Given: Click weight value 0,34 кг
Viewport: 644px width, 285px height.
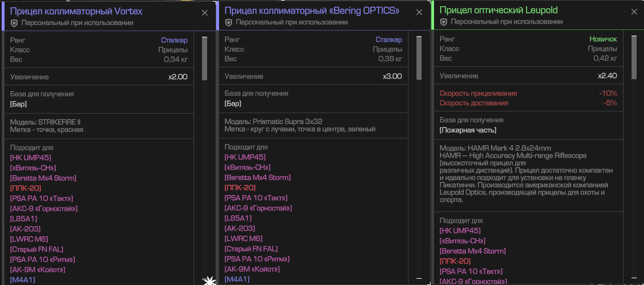Looking at the screenshot, I should (x=176, y=59).
